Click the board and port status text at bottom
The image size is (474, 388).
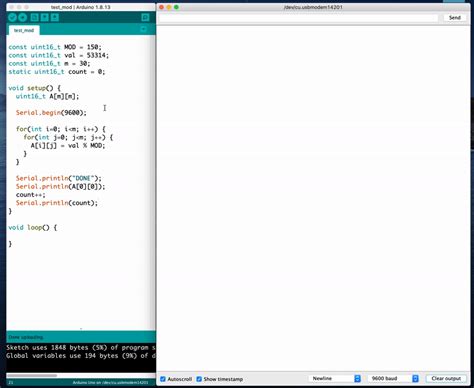coord(110,382)
